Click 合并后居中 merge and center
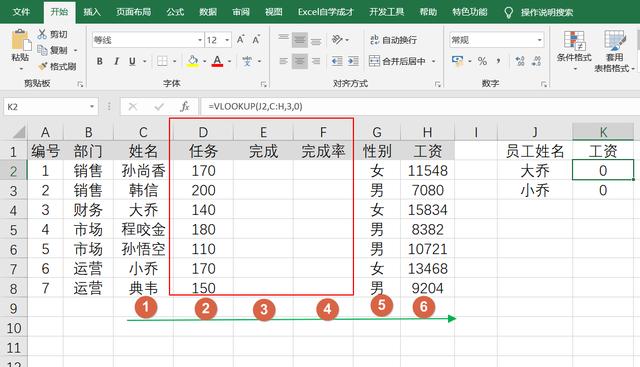The height and width of the screenshot is (367, 640). coord(397,61)
